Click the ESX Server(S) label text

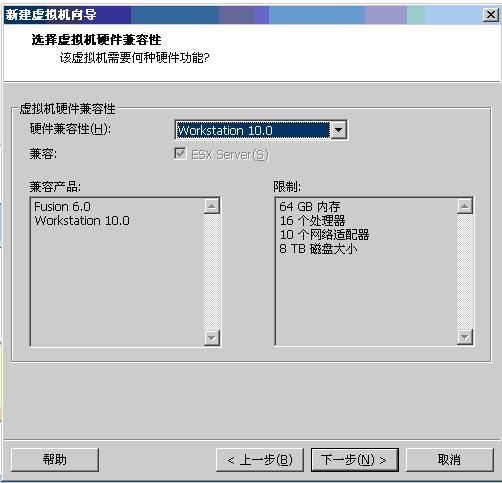tap(230, 154)
